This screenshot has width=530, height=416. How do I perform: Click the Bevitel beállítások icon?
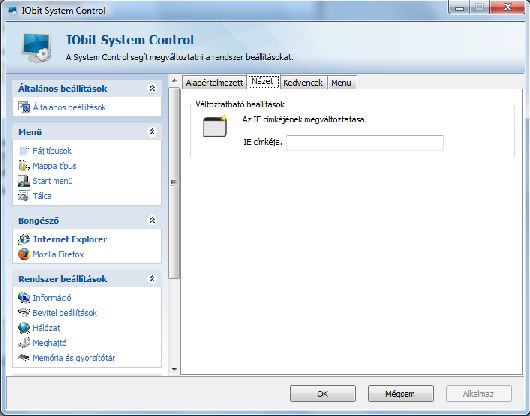click(x=24, y=313)
